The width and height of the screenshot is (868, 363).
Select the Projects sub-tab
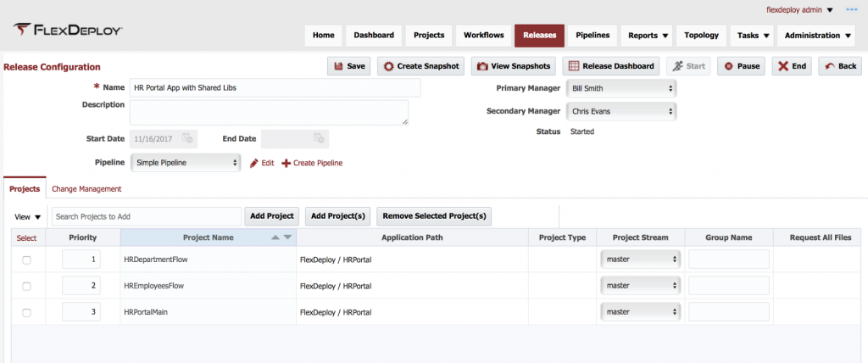pos(25,189)
